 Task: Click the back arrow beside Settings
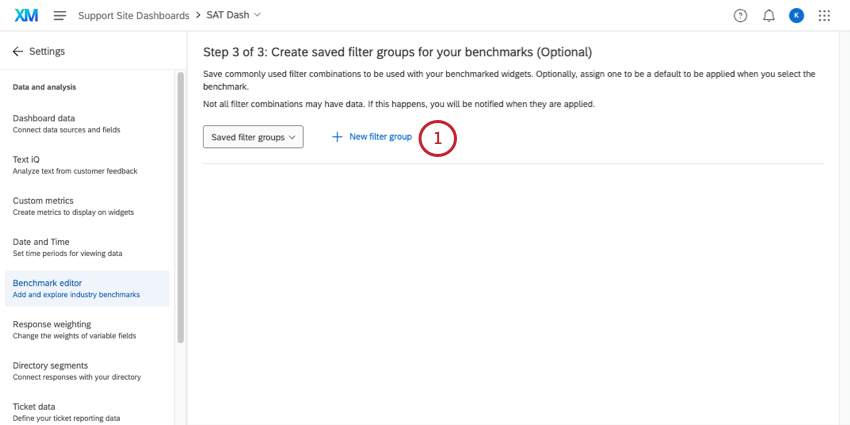click(x=17, y=51)
